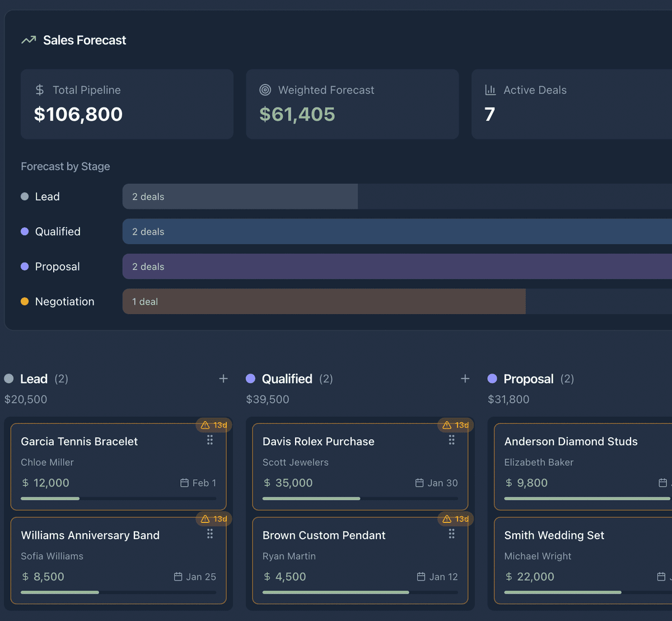Click the 9,800 deal amount
The image size is (672, 621).
click(x=532, y=483)
